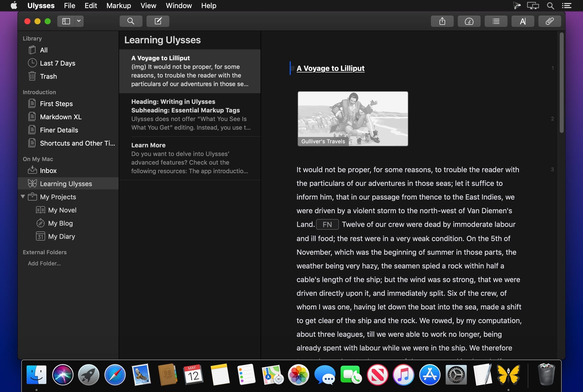
Task: Select the Last 7 Days filter
Action: pos(58,63)
